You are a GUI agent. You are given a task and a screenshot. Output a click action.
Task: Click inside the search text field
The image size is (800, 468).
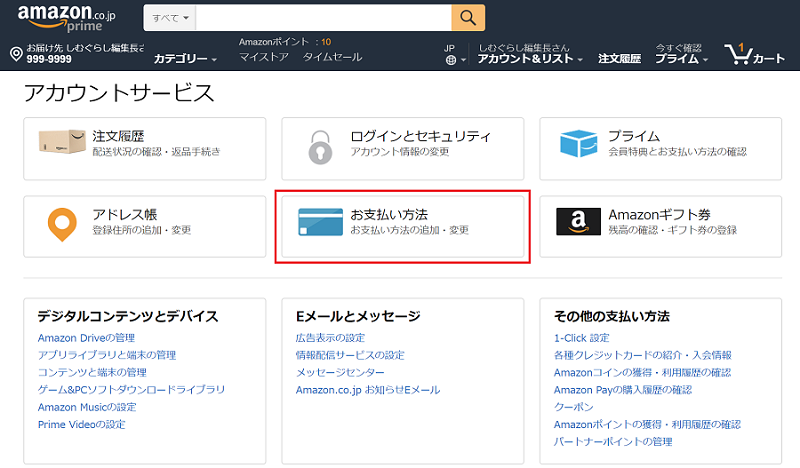pyautogui.click(x=323, y=18)
